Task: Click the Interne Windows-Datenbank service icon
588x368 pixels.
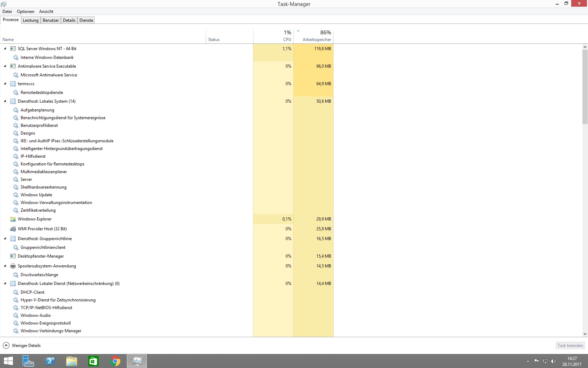Action: point(16,57)
